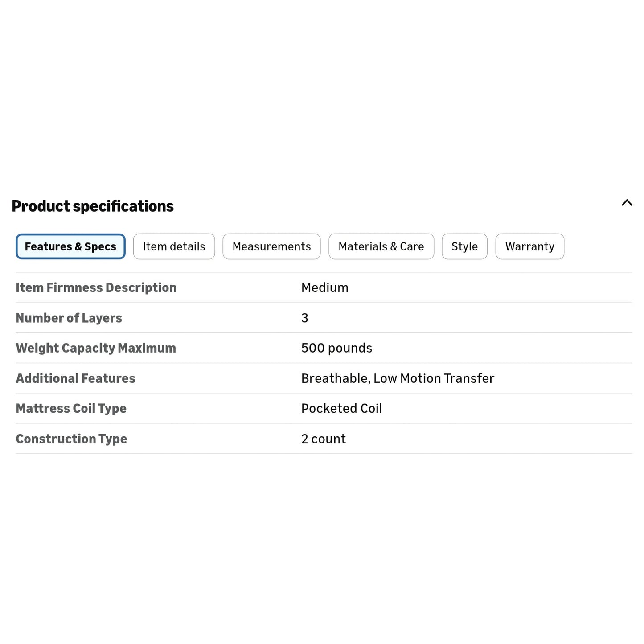Image resolution: width=644 pixels, height=644 pixels.
Task: Click the Item Firmness Description label
Action: [96, 287]
